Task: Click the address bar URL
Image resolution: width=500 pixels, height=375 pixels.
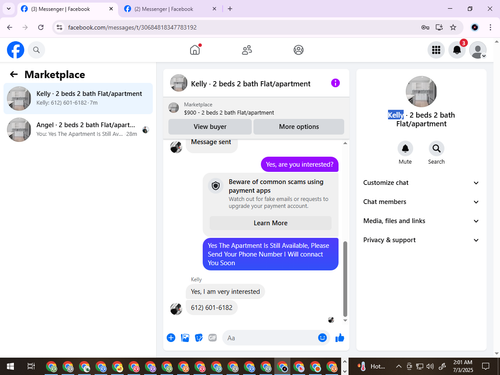Action: pyautogui.click(x=132, y=27)
